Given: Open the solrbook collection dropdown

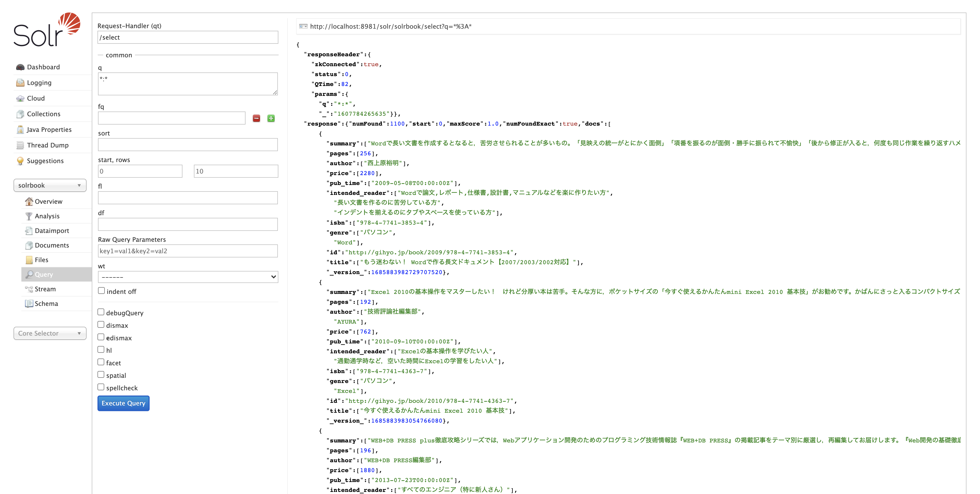Looking at the screenshot, I should [50, 186].
